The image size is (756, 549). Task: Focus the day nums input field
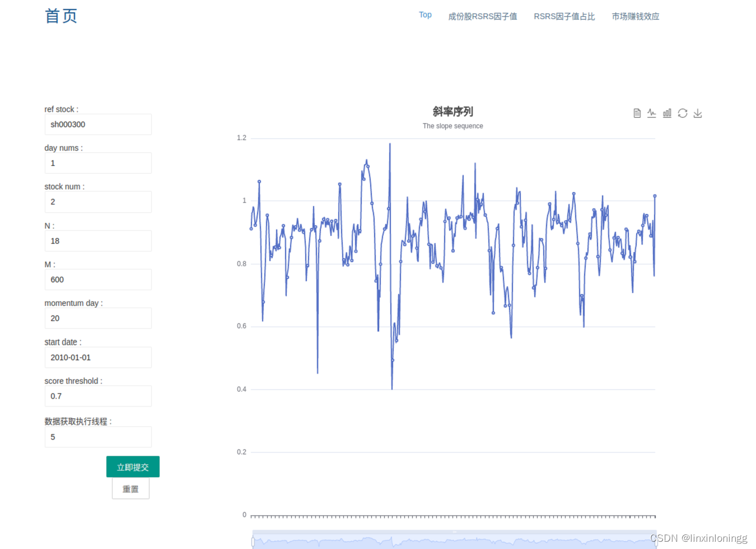click(98, 163)
